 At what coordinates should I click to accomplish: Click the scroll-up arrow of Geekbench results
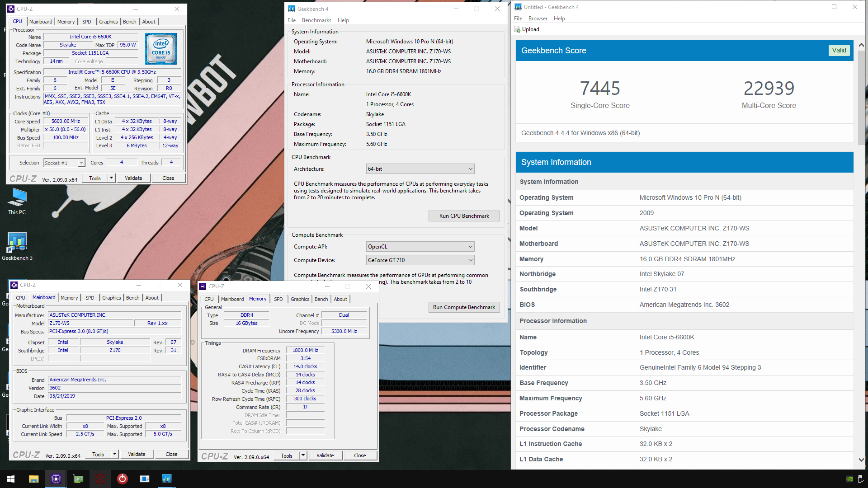(861, 45)
